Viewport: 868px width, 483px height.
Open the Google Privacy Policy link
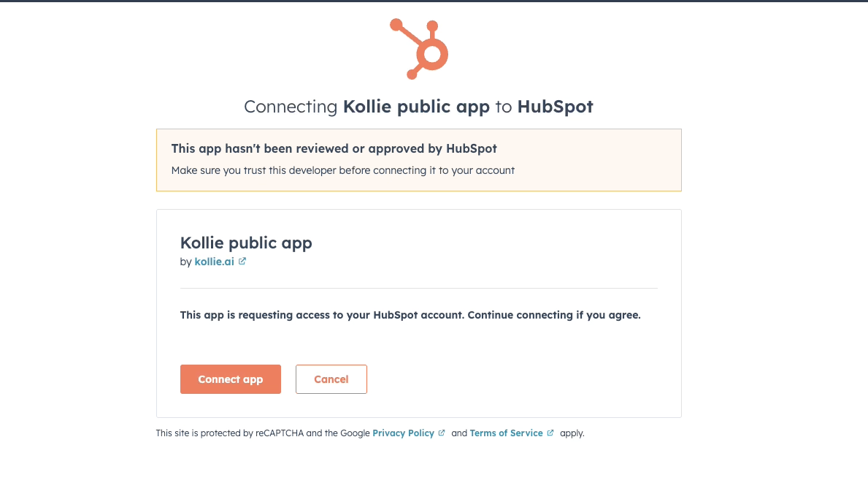pyautogui.click(x=403, y=433)
